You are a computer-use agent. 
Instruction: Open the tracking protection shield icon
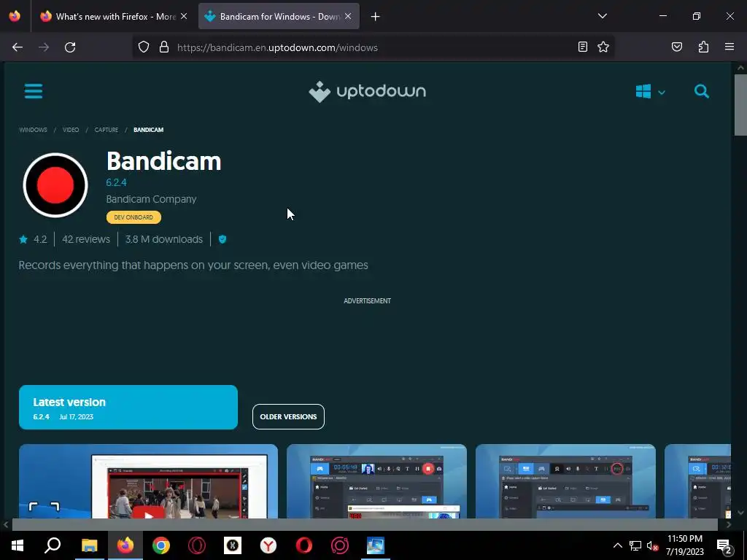point(144,47)
